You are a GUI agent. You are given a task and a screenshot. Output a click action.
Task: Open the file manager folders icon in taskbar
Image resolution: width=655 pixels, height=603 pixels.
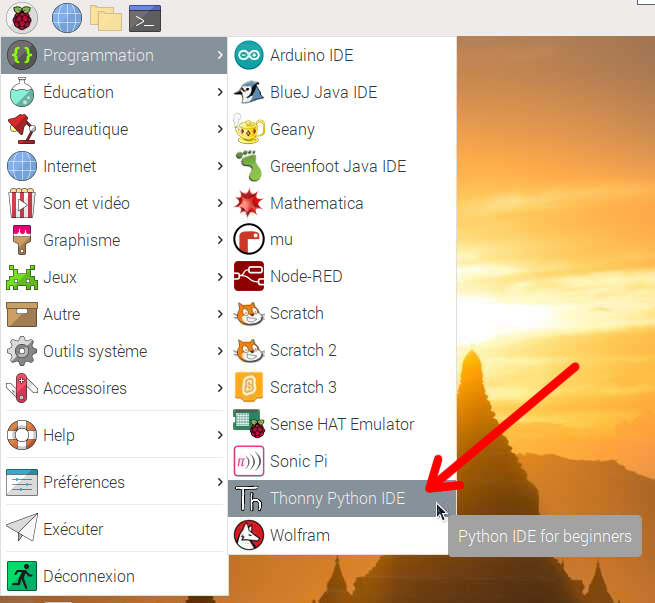point(106,18)
